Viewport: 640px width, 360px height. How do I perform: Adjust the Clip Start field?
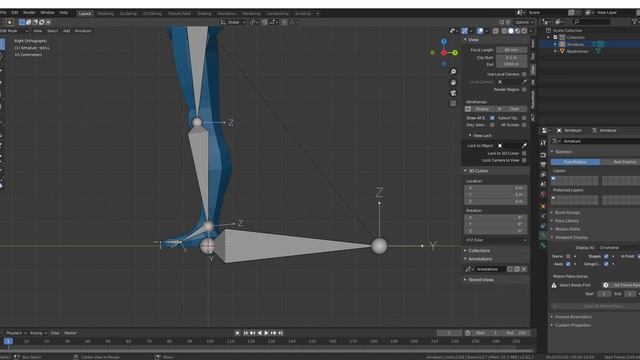pos(511,58)
